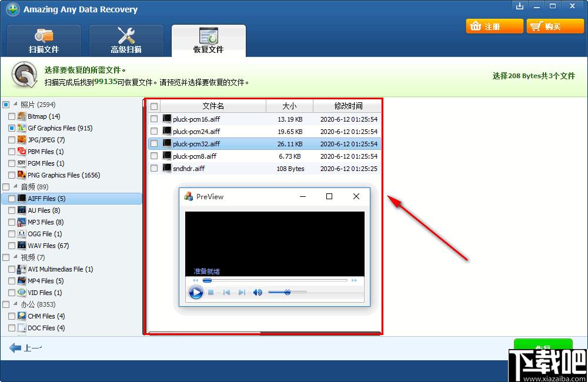The height and width of the screenshot is (382, 588).
Task: Click the AVI Multimedias File icon
Action: (22, 269)
